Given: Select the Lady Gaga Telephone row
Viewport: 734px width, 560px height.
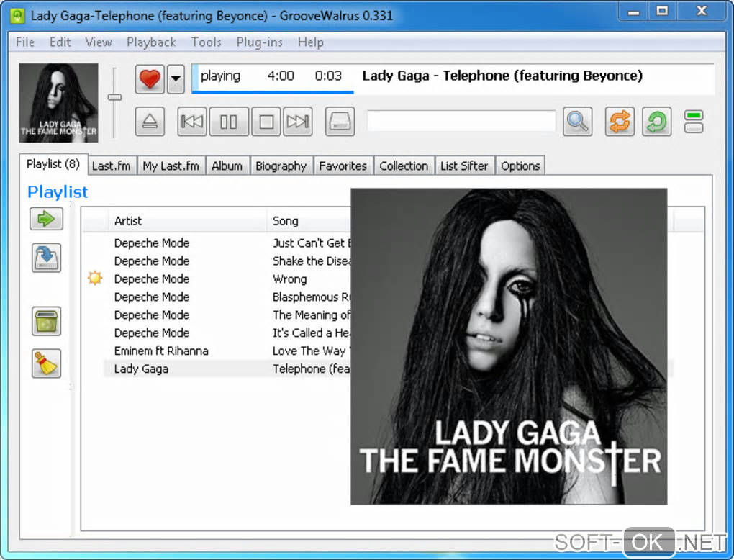Looking at the screenshot, I should [227, 369].
